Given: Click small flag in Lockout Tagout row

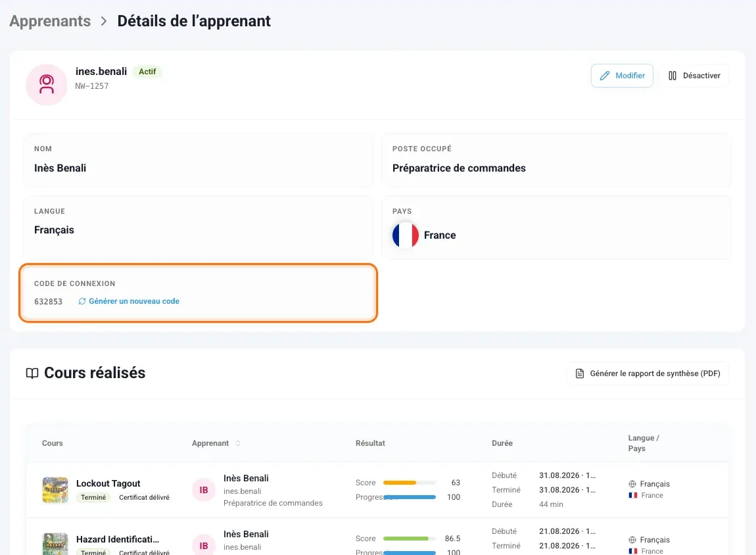Looking at the screenshot, I should click(x=633, y=495).
